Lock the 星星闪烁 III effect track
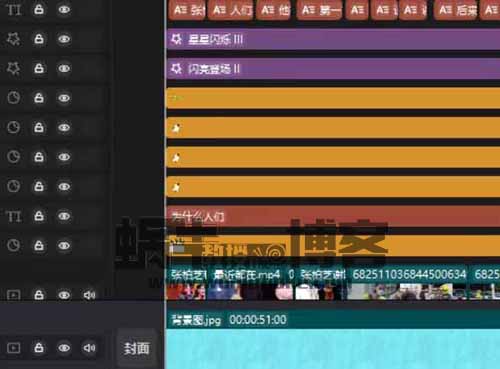The height and width of the screenshot is (369, 500). [x=39, y=39]
